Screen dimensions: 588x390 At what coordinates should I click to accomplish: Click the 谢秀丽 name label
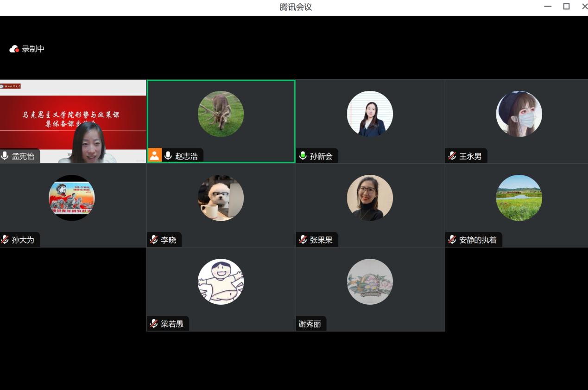(x=310, y=324)
